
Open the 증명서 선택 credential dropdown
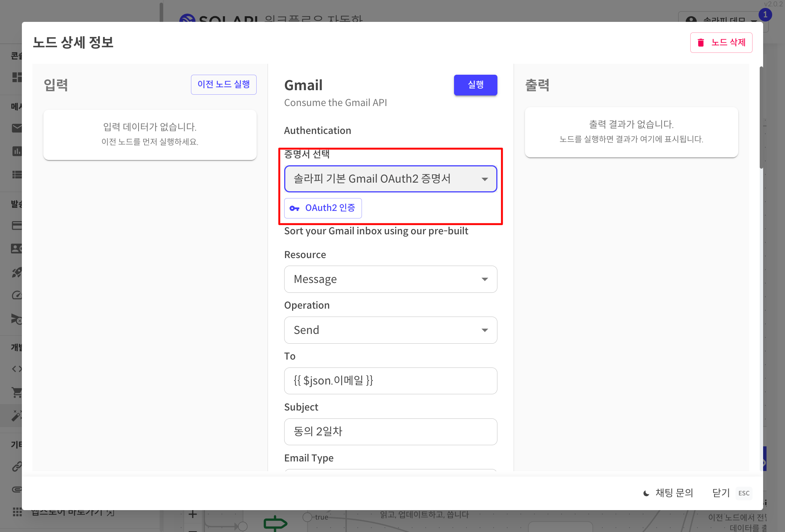tap(390, 179)
